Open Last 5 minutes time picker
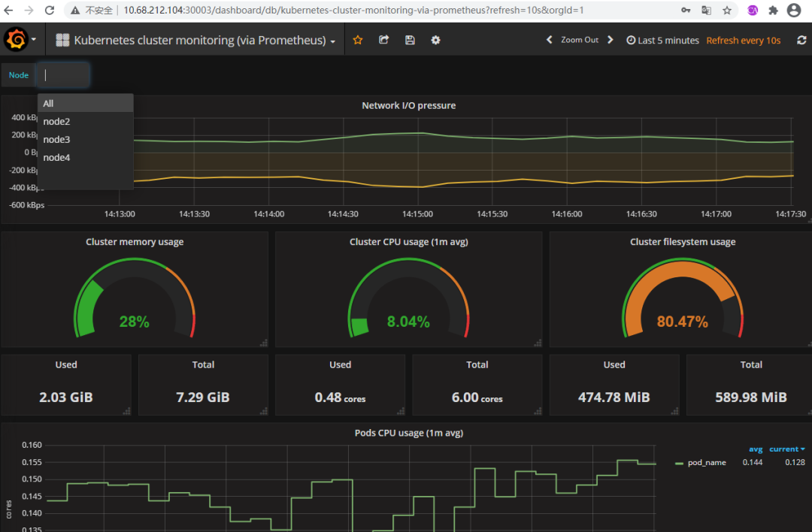The image size is (812, 532). (662, 40)
